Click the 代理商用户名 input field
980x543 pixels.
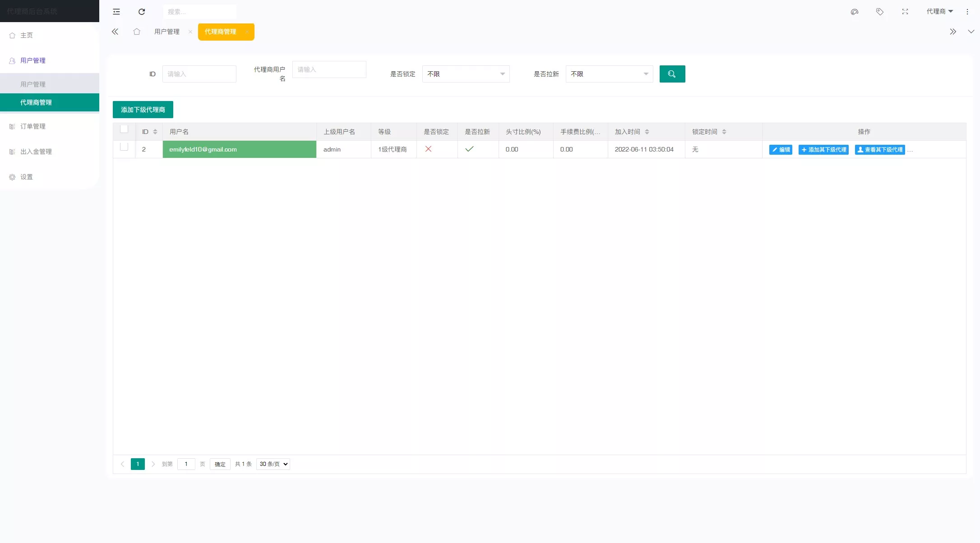click(x=329, y=69)
